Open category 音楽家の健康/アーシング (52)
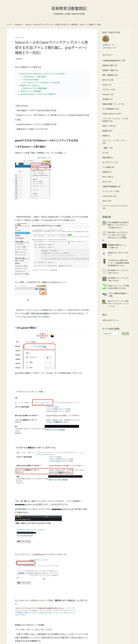Image resolution: width=138 pixels, height=644 pixels. click(113, 104)
